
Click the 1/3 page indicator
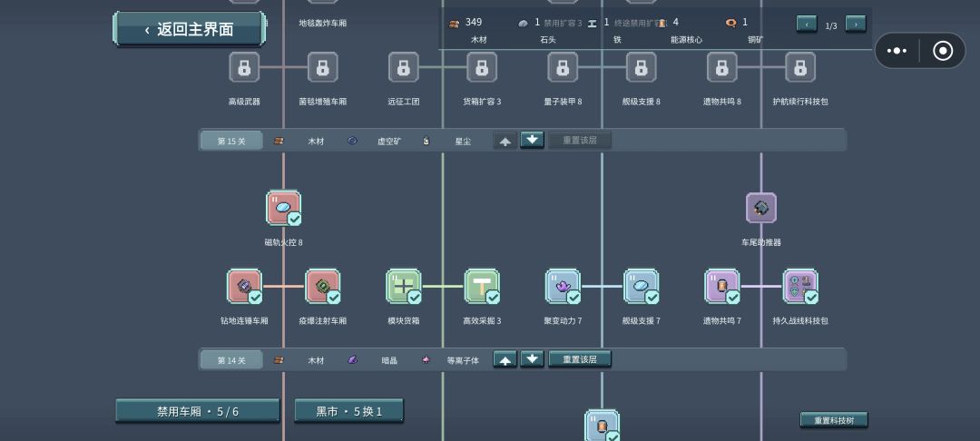coord(831,25)
